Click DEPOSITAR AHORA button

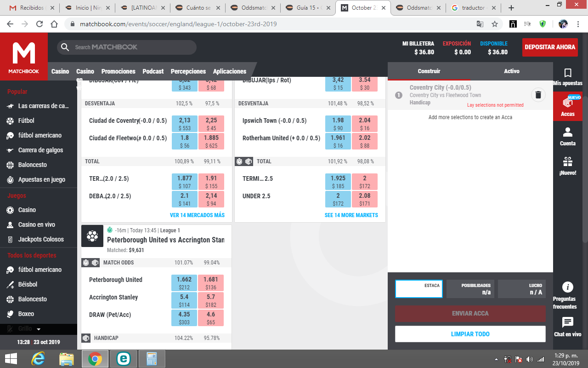(x=550, y=47)
